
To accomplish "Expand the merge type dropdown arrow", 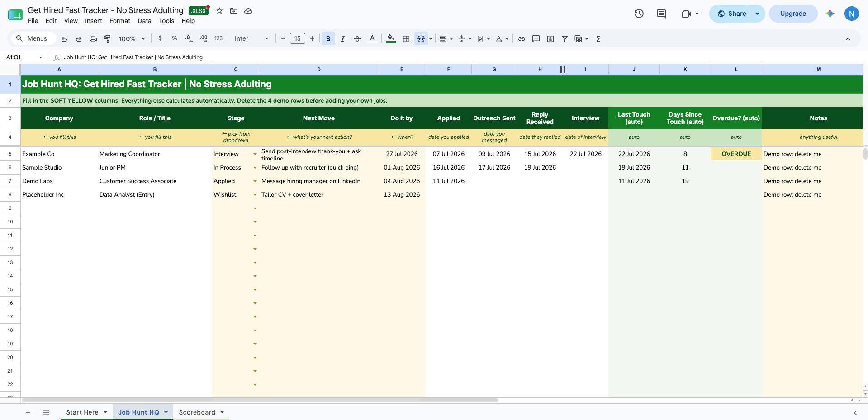I will (431, 39).
